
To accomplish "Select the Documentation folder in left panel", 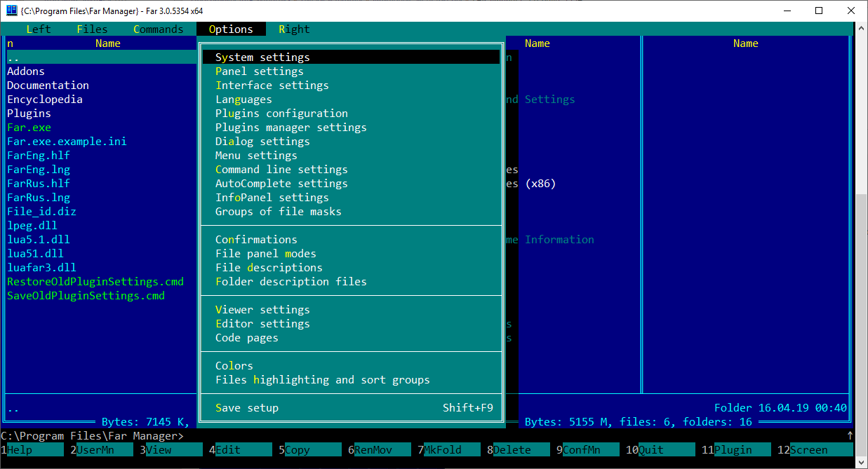I will (48, 86).
